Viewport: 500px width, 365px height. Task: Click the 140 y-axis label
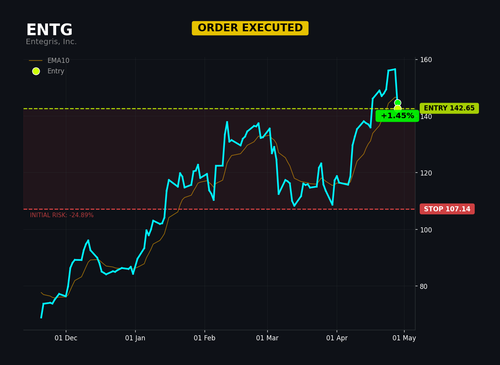tap(426, 116)
